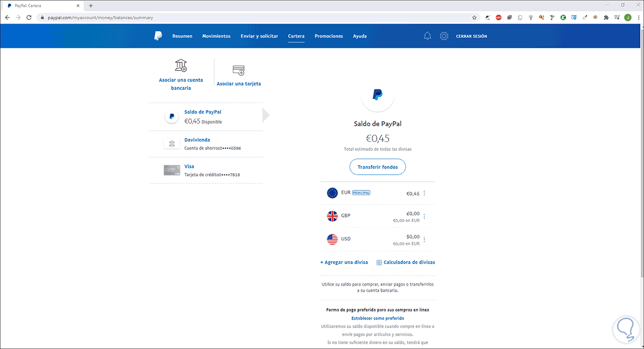Open the notifications bell
The height and width of the screenshot is (349, 644).
pos(428,36)
